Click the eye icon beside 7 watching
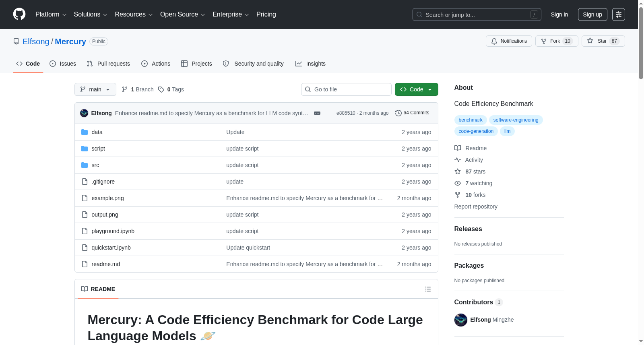Screen dimensions: 644x345 (x=458, y=183)
